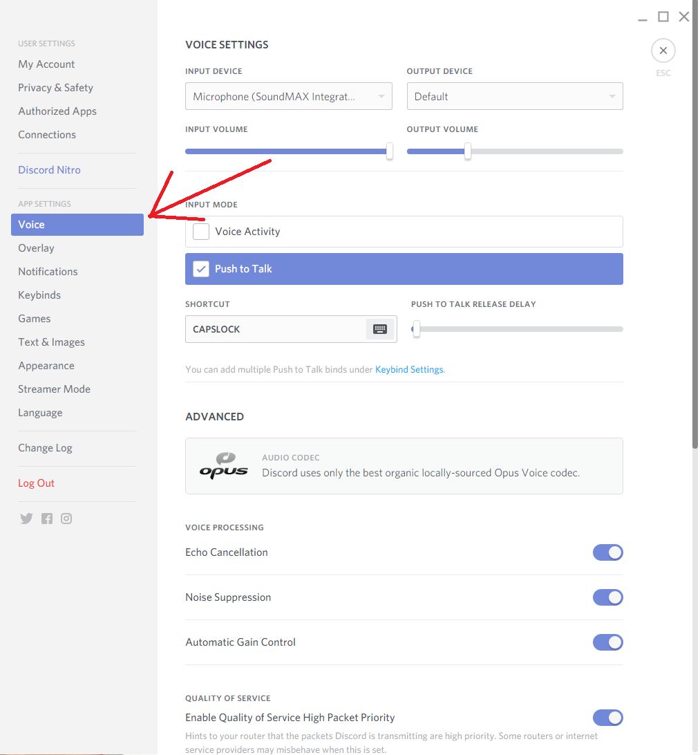Follow the Keybind Settings link

click(x=409, y=370)
